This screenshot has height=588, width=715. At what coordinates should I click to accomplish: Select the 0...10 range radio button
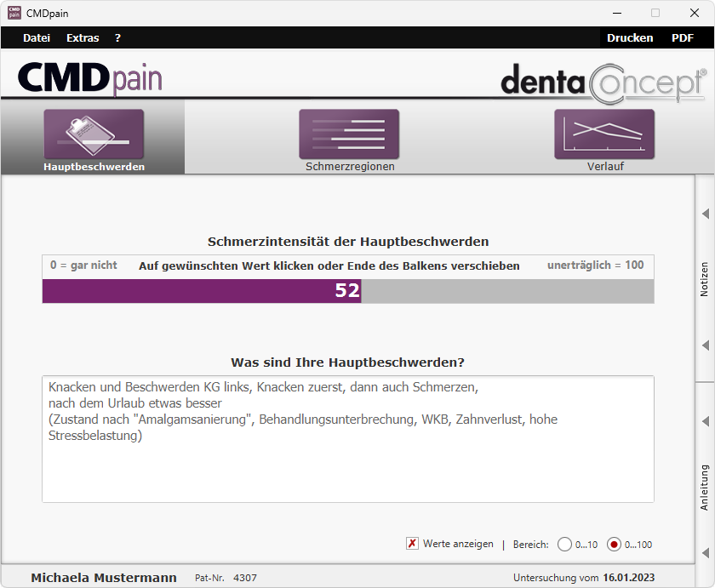point(564,545)
